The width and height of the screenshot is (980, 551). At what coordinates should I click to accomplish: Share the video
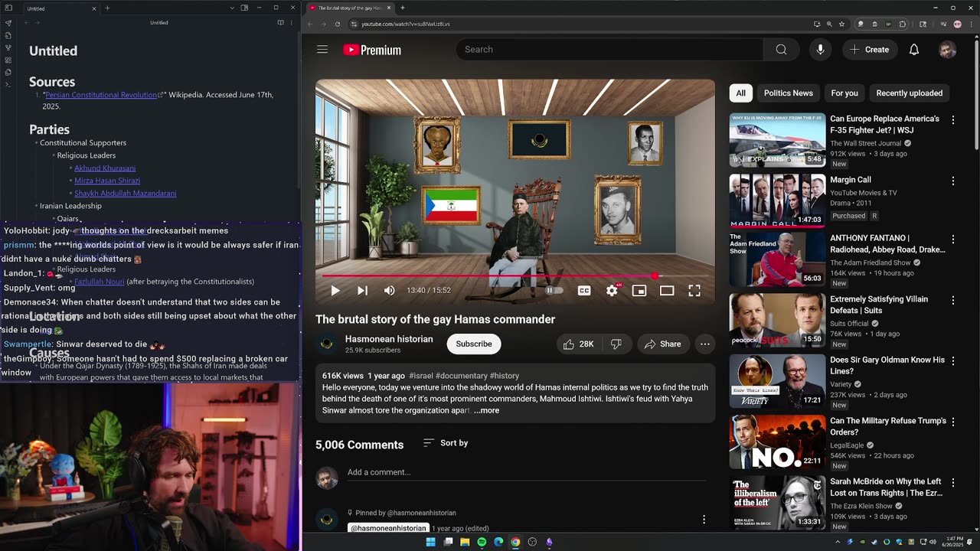point(663,344)
